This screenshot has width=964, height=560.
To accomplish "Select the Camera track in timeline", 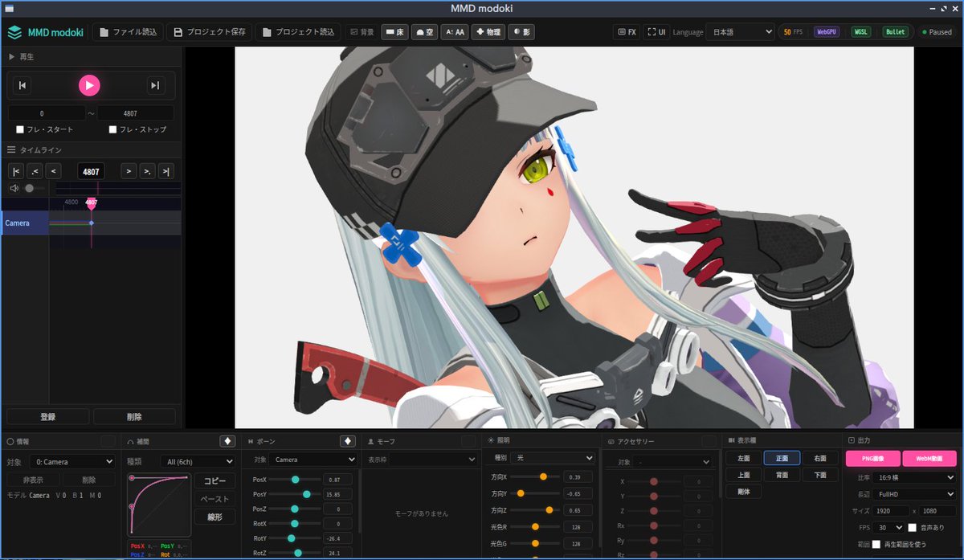I will coord(25,223).
